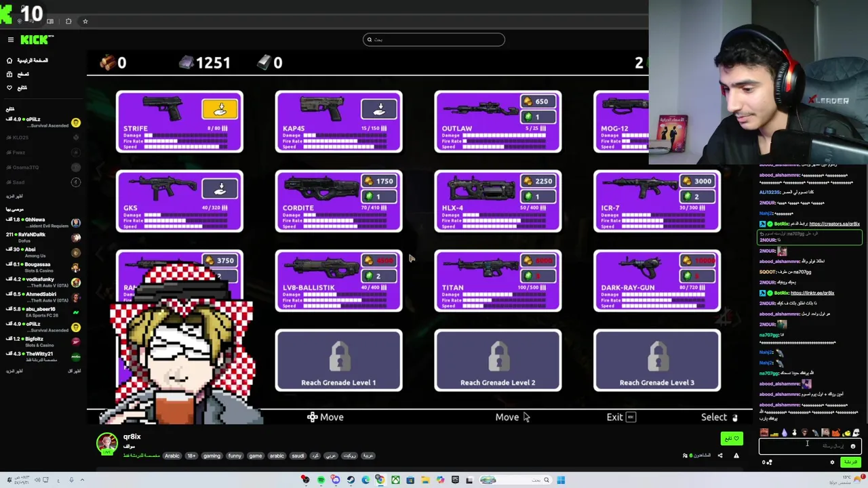Click the ICR-7 3000 price badge

(697, 181)
